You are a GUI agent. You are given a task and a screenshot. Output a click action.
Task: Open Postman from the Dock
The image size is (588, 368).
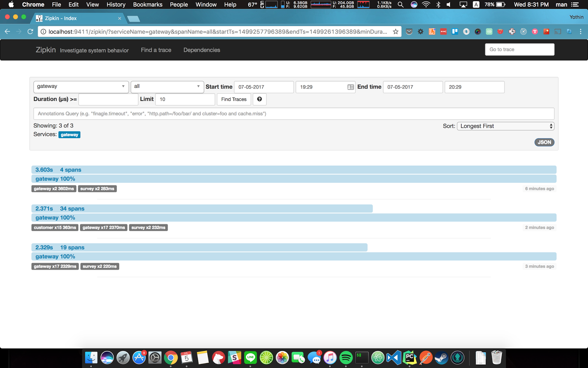point(426,357)
